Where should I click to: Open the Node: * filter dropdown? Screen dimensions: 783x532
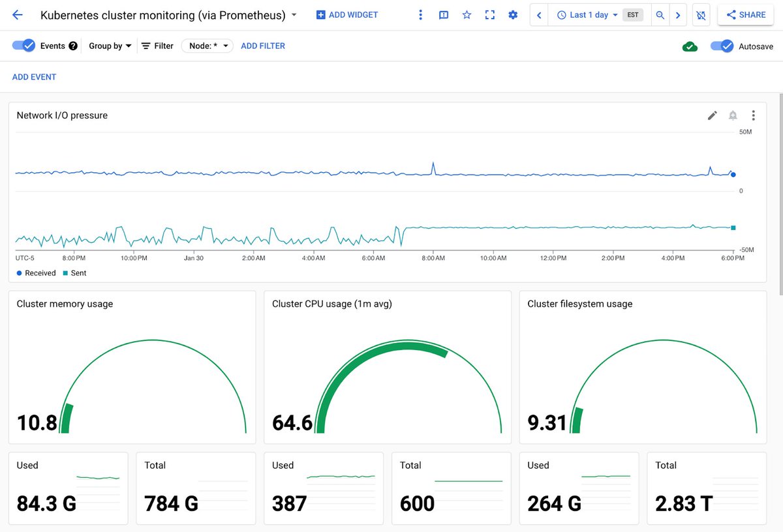pyautogui.click(x=207, y=46)
